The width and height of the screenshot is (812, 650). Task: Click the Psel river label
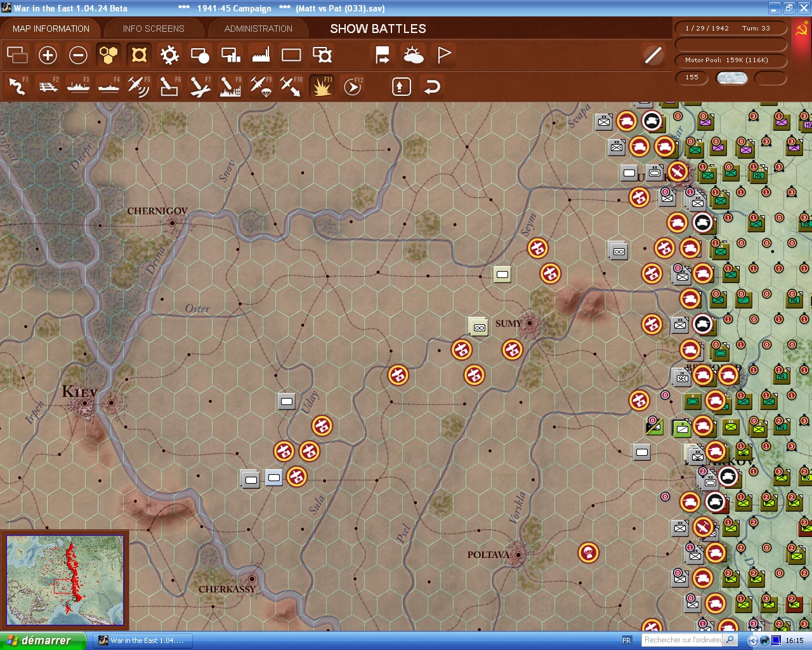tap(403, 533)
